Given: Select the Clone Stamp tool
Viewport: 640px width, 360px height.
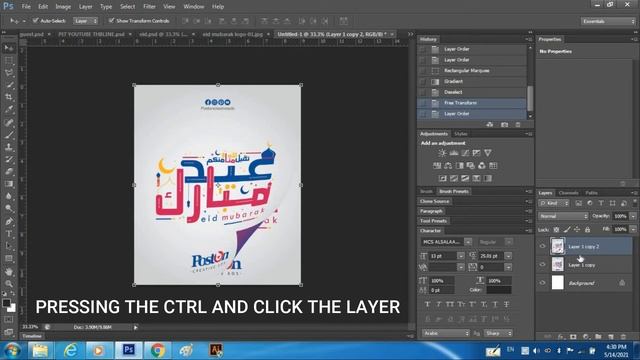Looking at the screenshot, I should 9,147.
